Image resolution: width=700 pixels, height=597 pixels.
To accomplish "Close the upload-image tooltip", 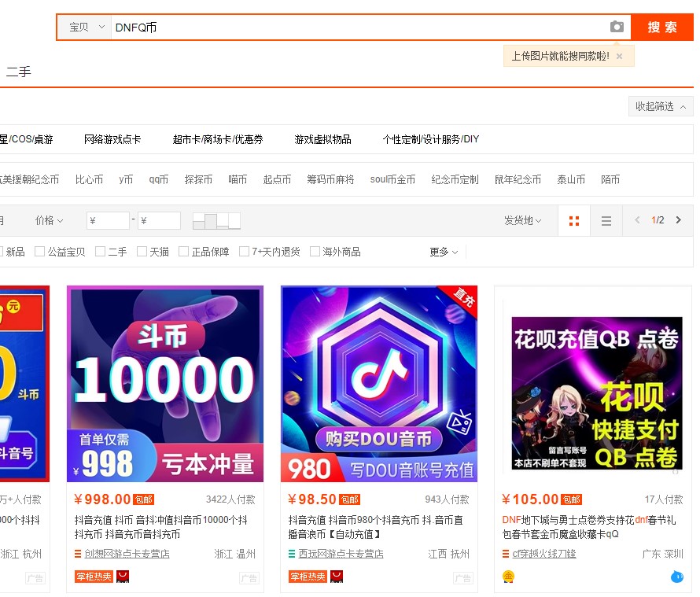I will click(619, 57).
